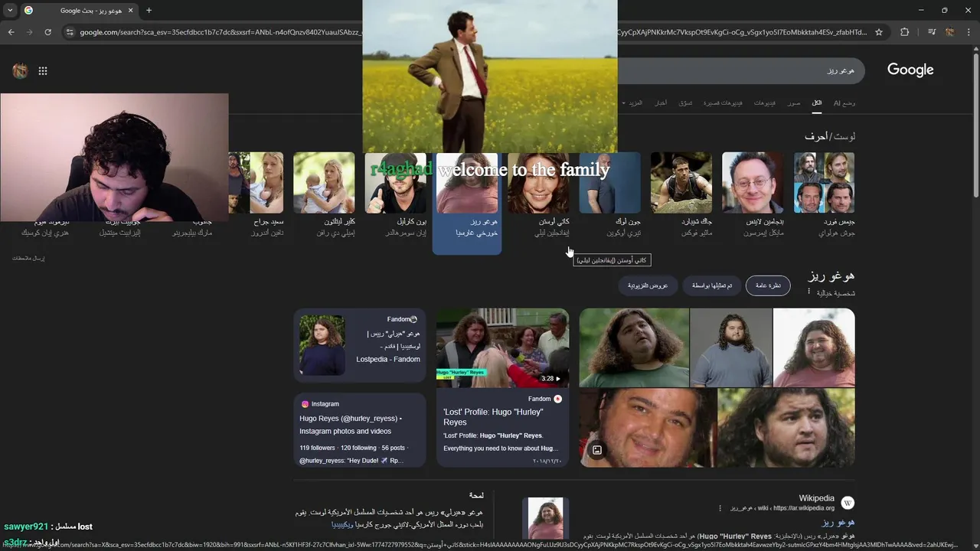Open the بون كارليل character card
The width and height of the screenshot is (980, 551).
(x=396, y=195)
